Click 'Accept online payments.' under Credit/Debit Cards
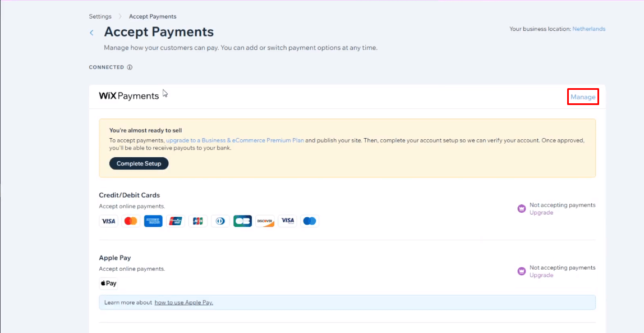Image resolution: width=644 pixels, height=333 pixels. click(132, 206)
